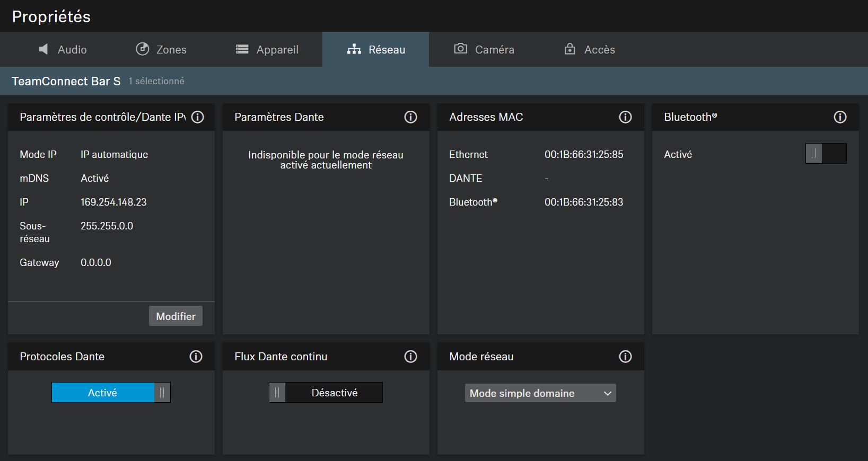
Task: Switch to the Audio tab
Action: pyautogui.click(x=63, y=49)
